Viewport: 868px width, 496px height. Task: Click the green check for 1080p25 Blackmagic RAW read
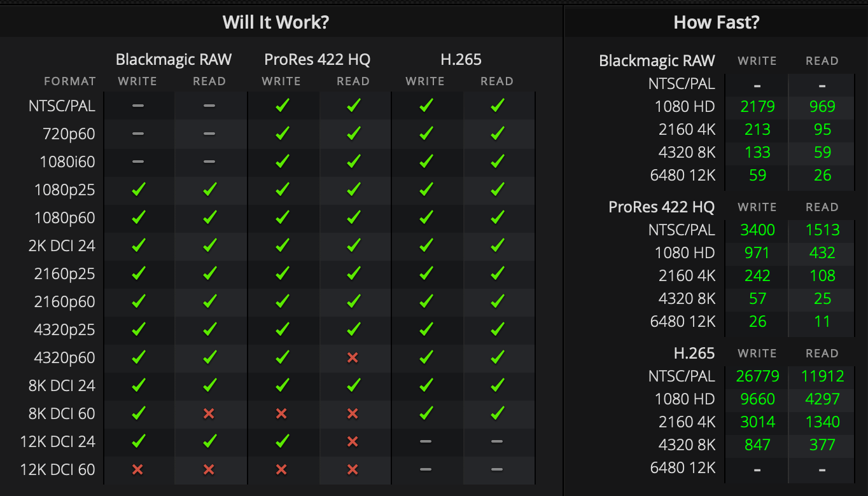pyautogui.click(x=210, y=189)
